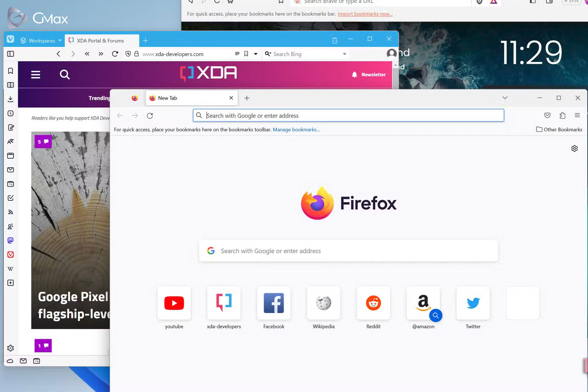Close the Firefox New Tab tab
This screenshot has height=392, width=588.
(231, 98)
